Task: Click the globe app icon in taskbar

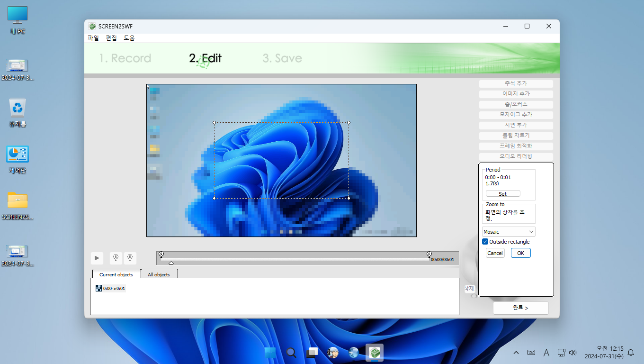Action: 354,353
